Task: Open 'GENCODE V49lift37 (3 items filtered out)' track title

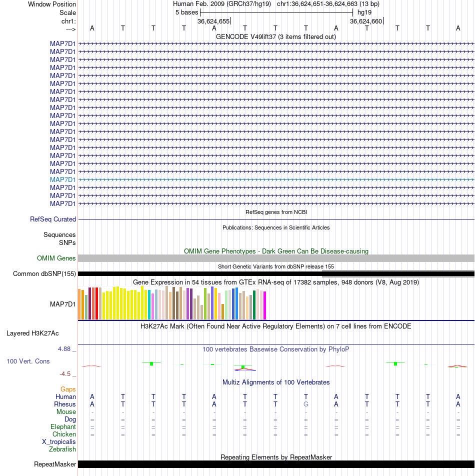Action: coord(276,36)
